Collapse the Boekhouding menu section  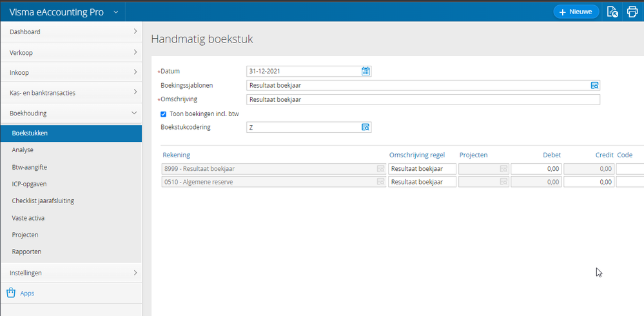71,113
